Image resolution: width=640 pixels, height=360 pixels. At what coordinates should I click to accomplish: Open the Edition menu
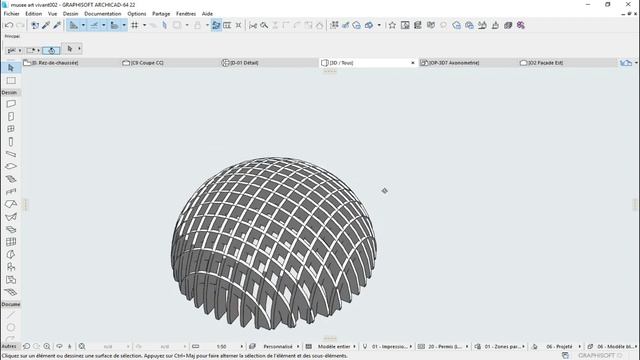[33, 13]
